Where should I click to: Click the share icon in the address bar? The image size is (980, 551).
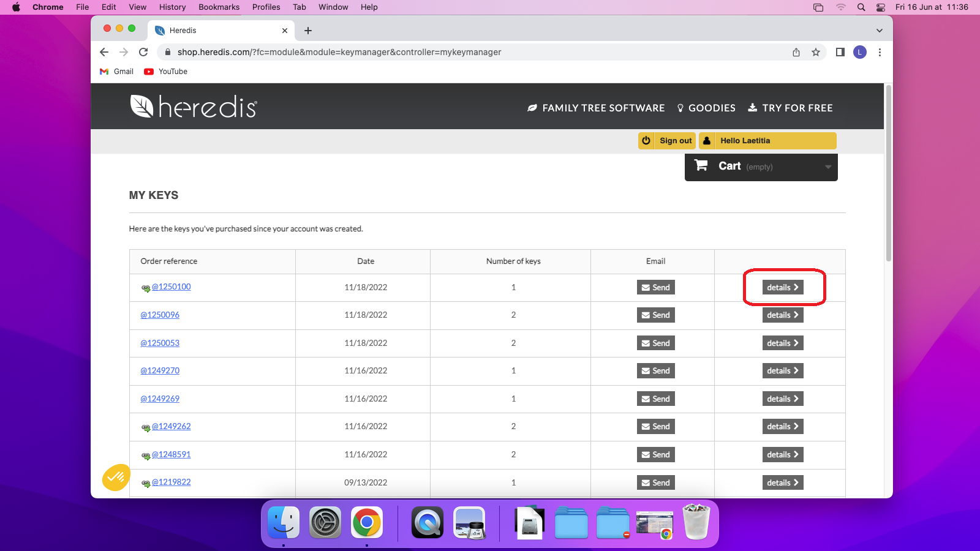click(796, 53)
